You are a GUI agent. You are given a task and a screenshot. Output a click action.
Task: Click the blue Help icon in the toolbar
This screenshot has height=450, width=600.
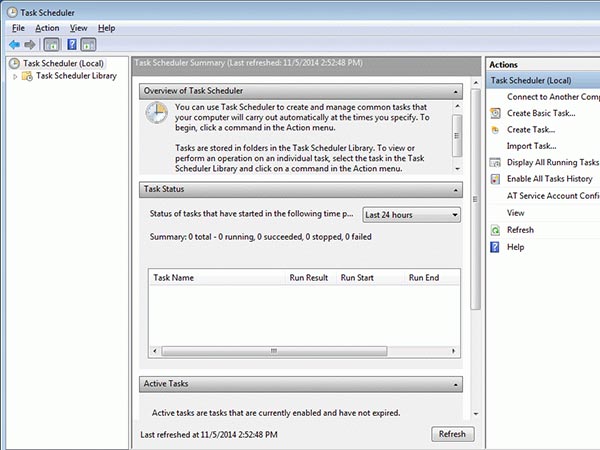point(71,44)
